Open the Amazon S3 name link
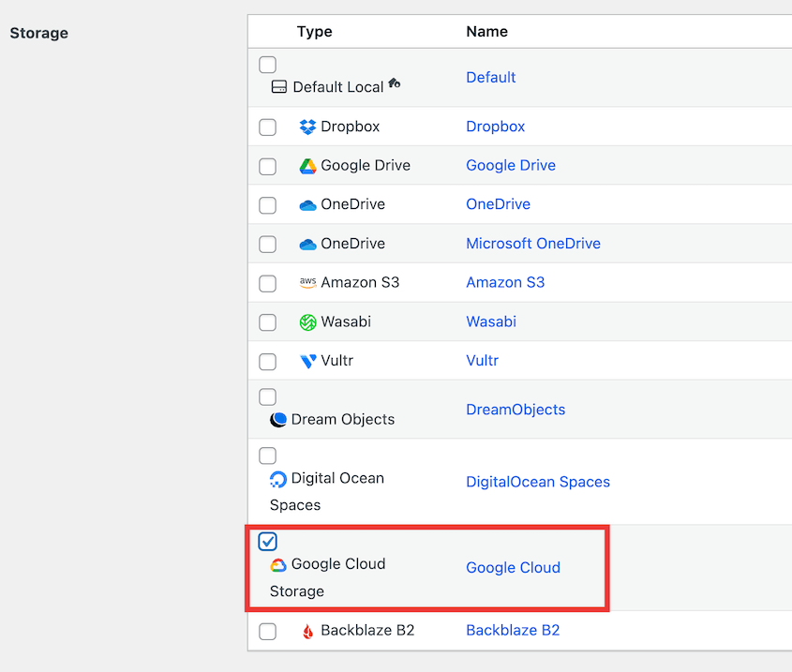 505,282
